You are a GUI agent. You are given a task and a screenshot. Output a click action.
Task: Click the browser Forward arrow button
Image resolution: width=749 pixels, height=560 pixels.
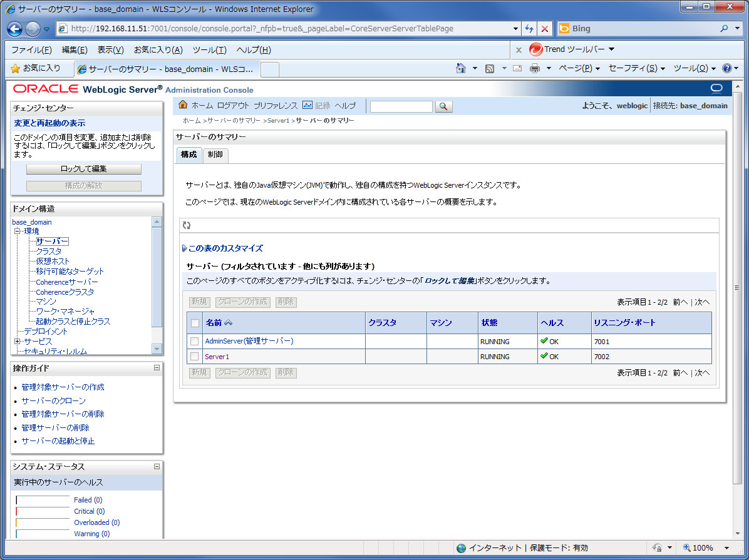click(33, 29)
